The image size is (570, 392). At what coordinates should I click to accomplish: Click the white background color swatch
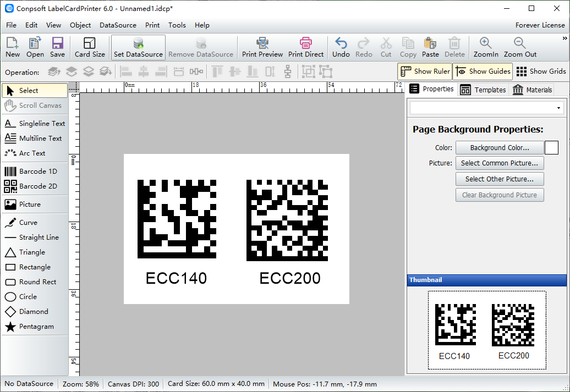coord(551,148)
